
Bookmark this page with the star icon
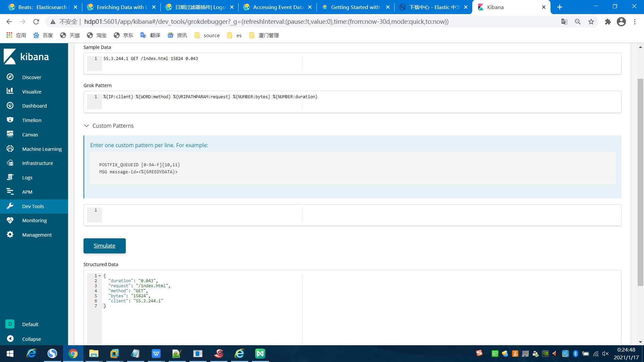tap(591, 22)
